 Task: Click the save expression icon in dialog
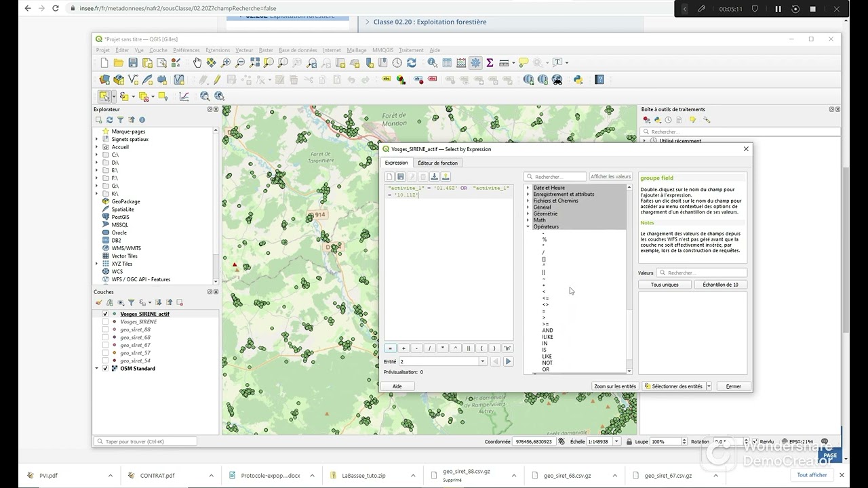(401, 176)
